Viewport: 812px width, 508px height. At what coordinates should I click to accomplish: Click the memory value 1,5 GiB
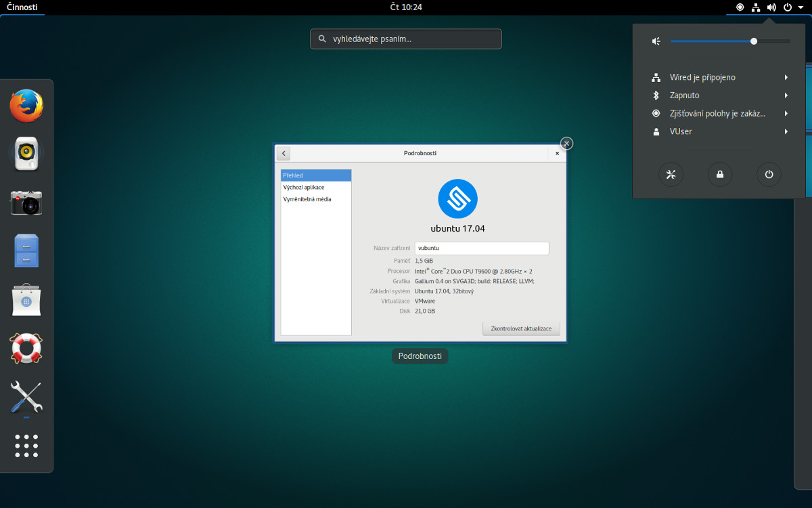click(424, 261)
